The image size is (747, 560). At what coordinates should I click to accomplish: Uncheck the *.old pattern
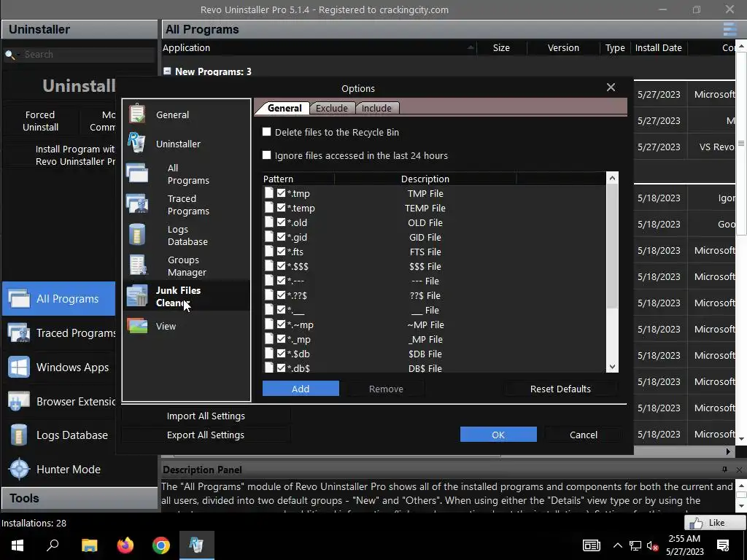point(281,222)
